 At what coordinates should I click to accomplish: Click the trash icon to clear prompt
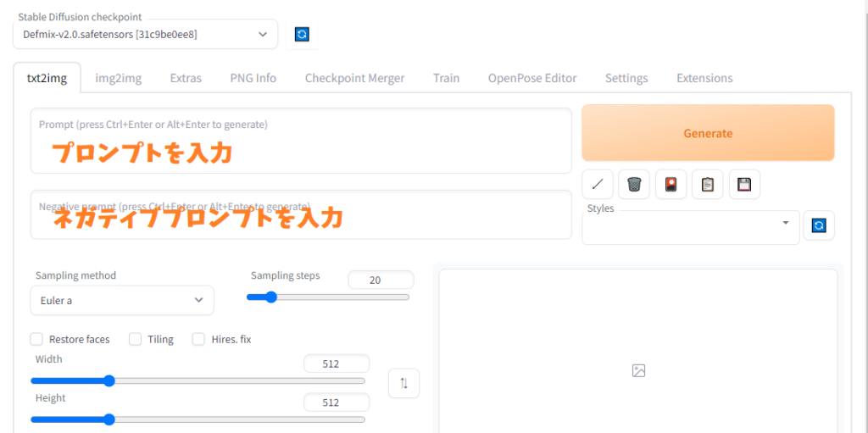click(634, 184)
